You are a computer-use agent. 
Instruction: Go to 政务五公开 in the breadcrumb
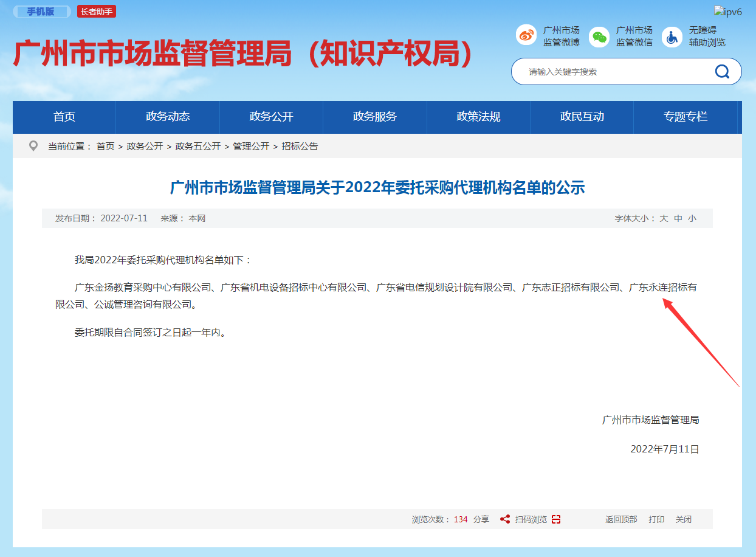pos(198,147)
